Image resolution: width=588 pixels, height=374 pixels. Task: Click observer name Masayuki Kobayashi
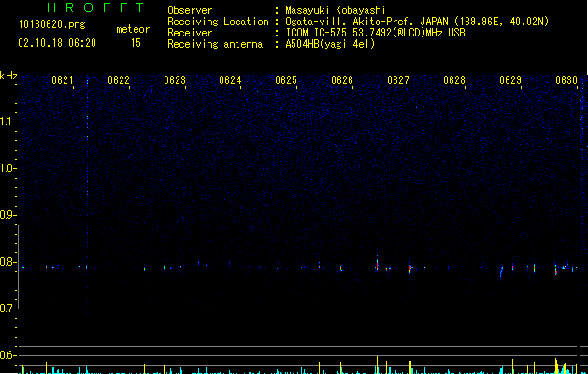point(336,10)
